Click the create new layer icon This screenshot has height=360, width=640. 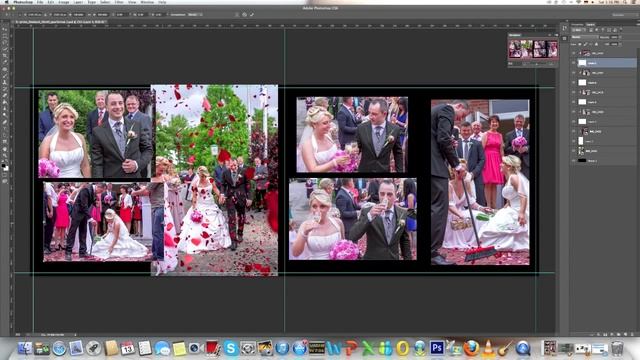coord(624,334)
